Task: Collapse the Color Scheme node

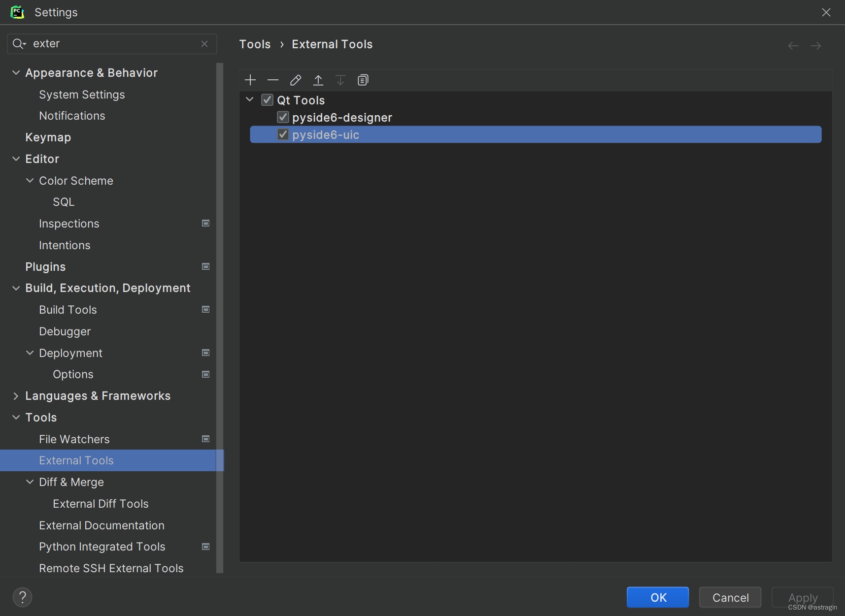Action: coord(30,181)
